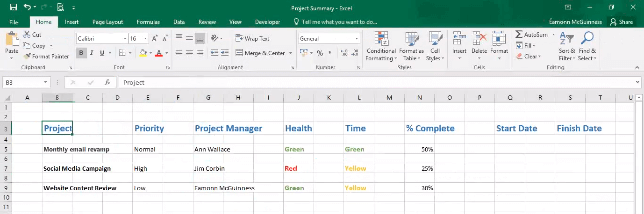Click the Share button
Screen dimensions: 644x214
point(622,22)
